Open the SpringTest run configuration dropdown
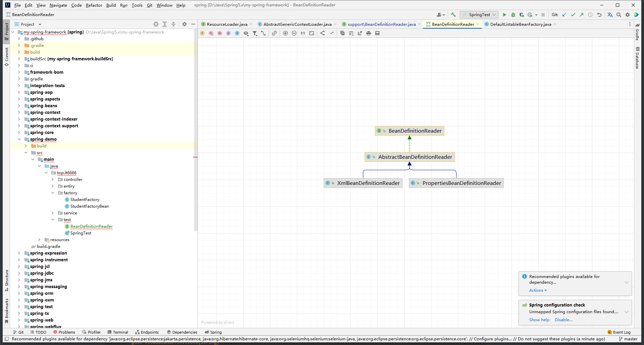This screenshot has width=644, height=345. (479, 15)
